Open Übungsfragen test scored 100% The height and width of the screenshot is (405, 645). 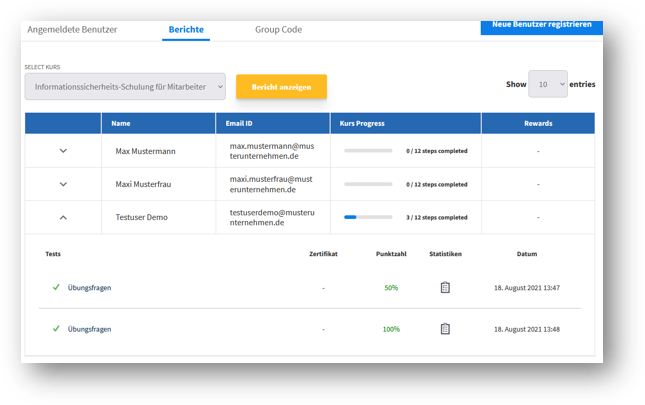point(89,329)
